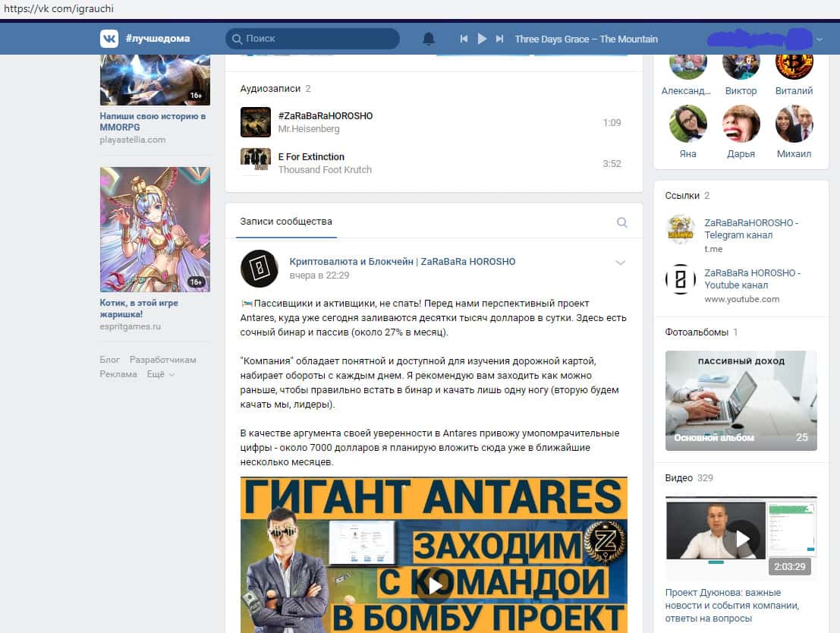The height and width of the screenshot is (633, 840).
Task: Open artist Mr.Heisenberg
Action: pos(309,128)
